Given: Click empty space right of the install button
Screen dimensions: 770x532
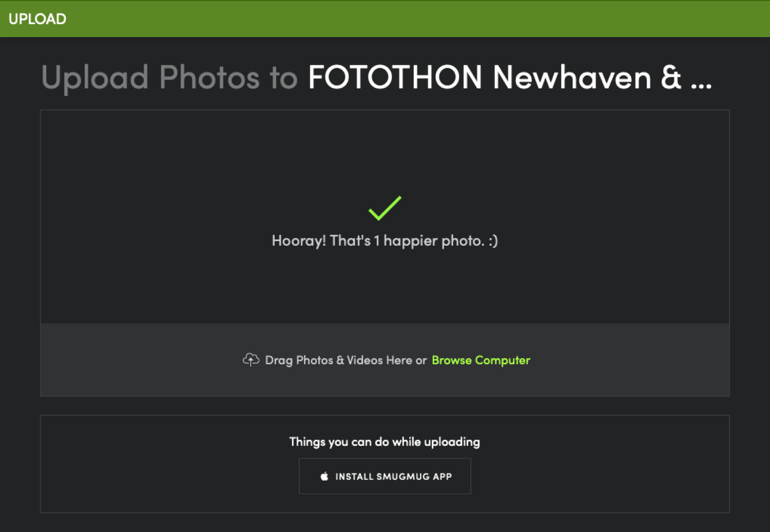Looking at the screenshot, I should point(601,476).
